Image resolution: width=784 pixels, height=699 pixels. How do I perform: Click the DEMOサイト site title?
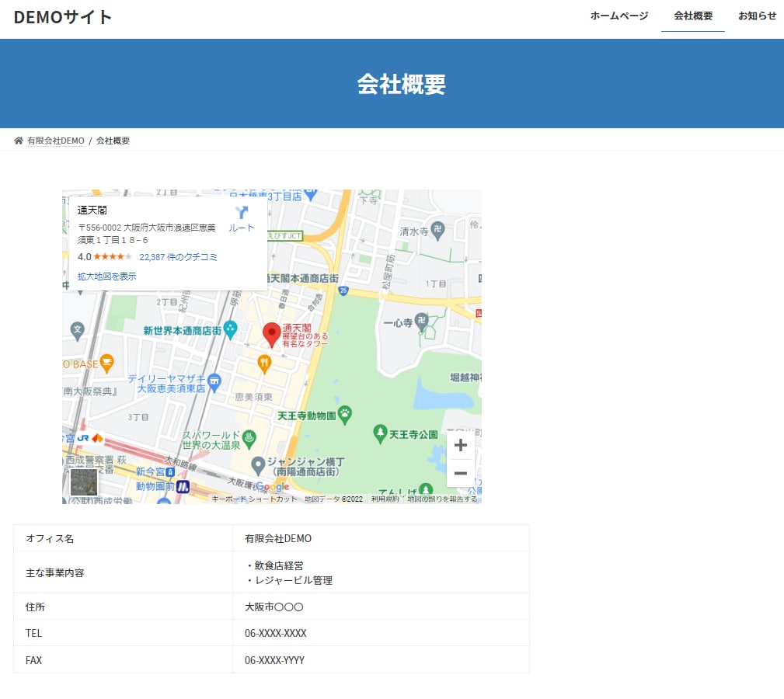(x=62, y=18)
